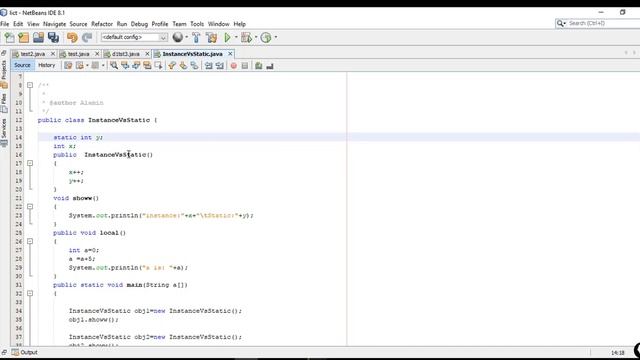Open dropdown arrow beside Run button

(x=236, y=37)
